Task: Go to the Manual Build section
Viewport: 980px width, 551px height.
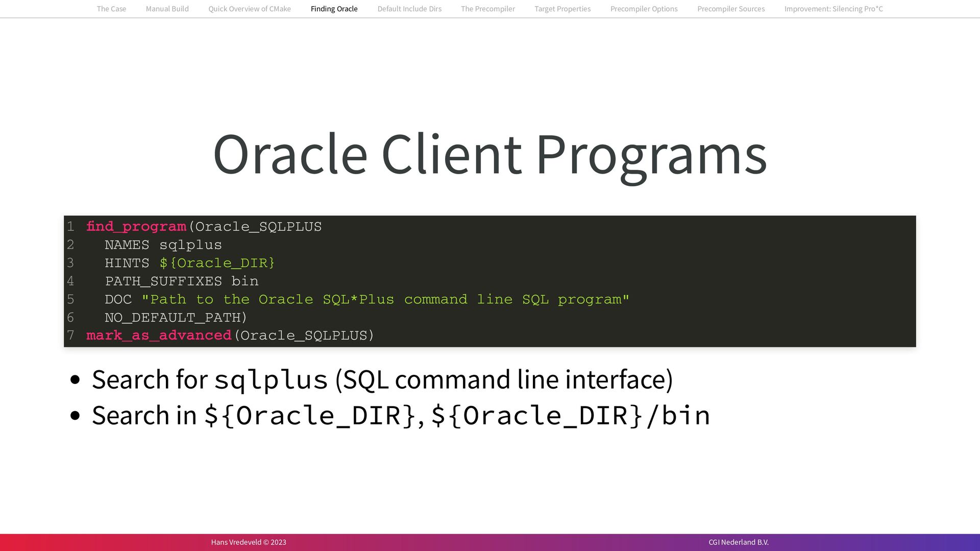Action: click(167, 9)
